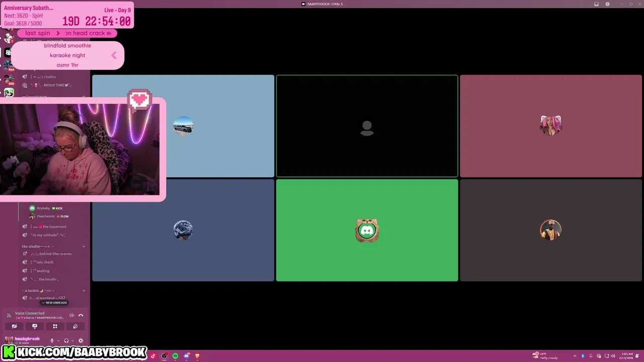Open the activities launcher button
The width and height of the screenshot is (644, 362).
click(55, 326)
